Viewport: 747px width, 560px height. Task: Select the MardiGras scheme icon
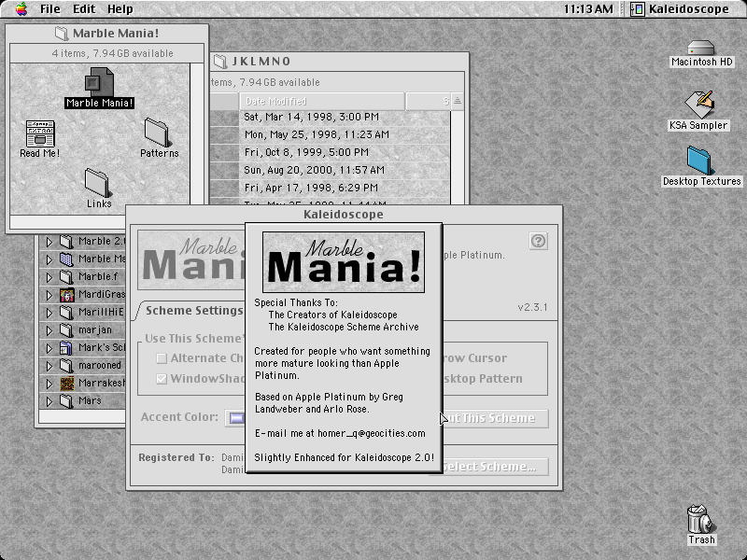[x=66, y=295]
